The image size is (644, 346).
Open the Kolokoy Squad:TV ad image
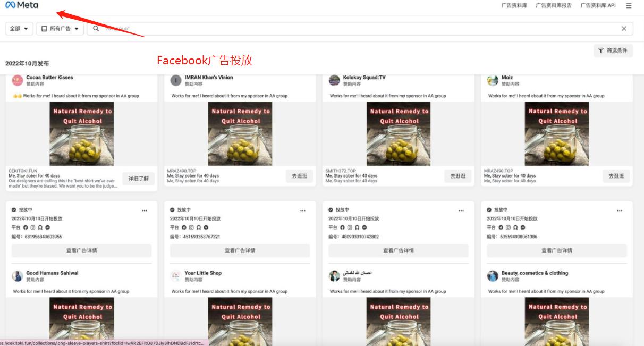[x=399, y=134]
